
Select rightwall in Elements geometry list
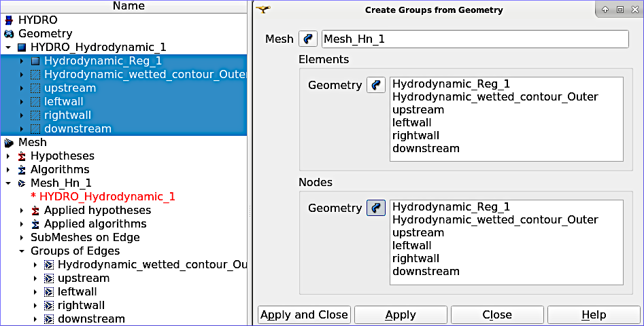tap(416, 136)
